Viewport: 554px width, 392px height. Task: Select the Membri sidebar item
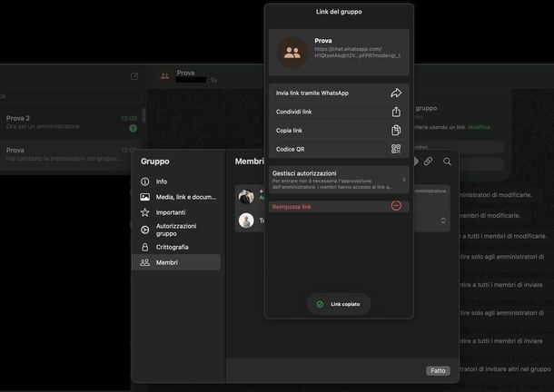pos(176,262)
